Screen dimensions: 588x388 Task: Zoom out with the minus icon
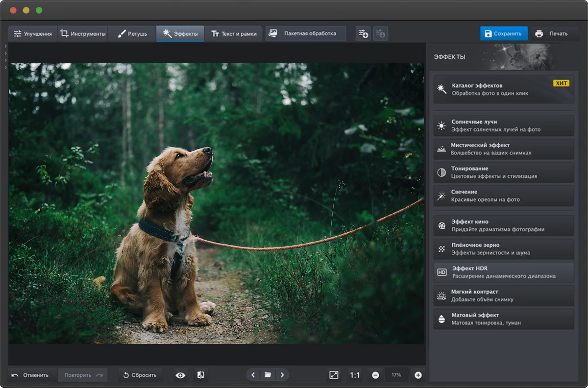pos(375,375)
